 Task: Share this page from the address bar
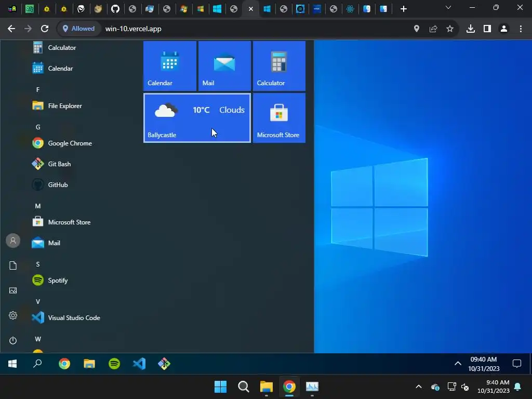click(x=433, y=29)
